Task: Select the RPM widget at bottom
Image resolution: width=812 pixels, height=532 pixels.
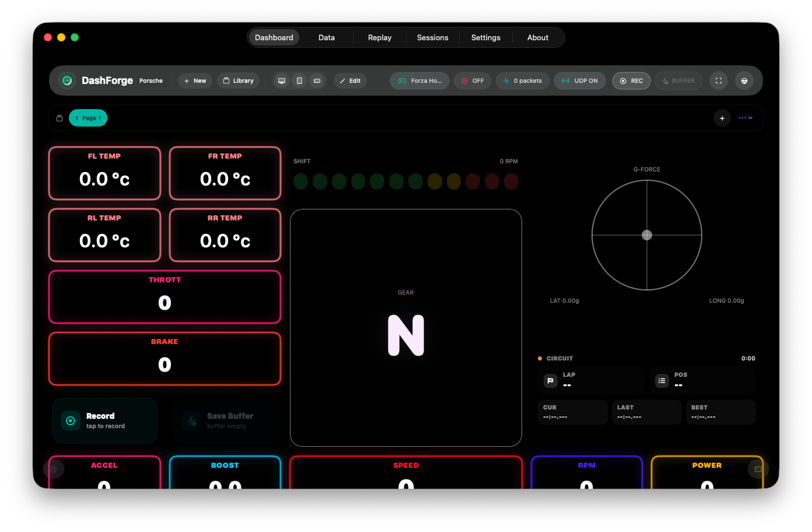Action: coord(587,473)
